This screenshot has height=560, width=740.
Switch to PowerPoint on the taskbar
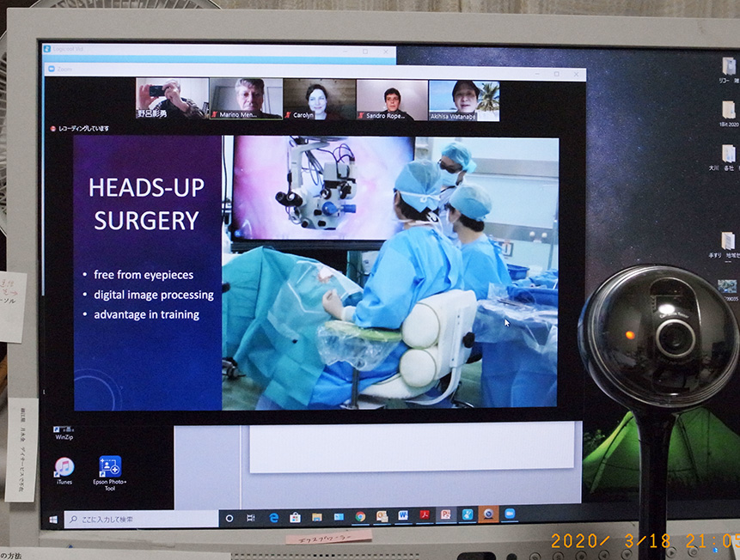click(446, 515)
